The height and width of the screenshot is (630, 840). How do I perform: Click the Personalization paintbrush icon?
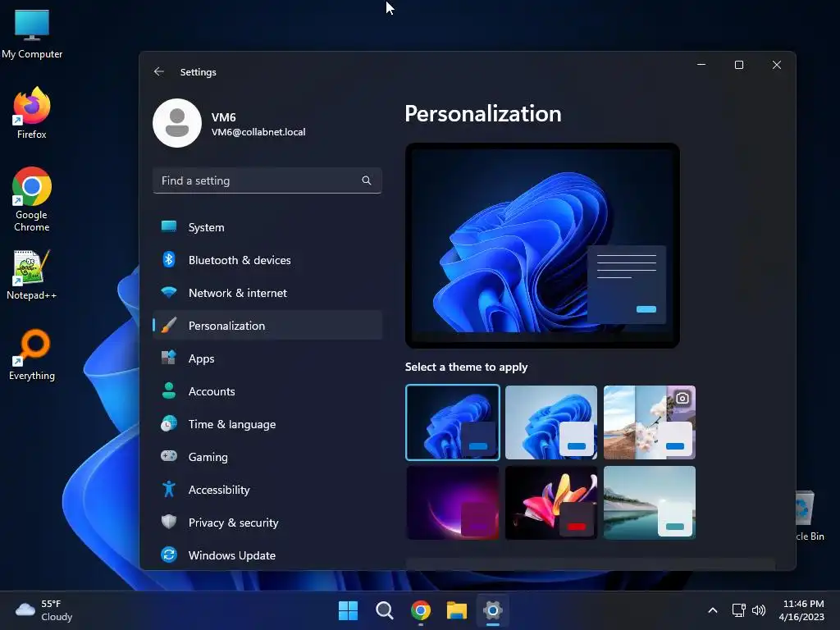tap(169, 325)
